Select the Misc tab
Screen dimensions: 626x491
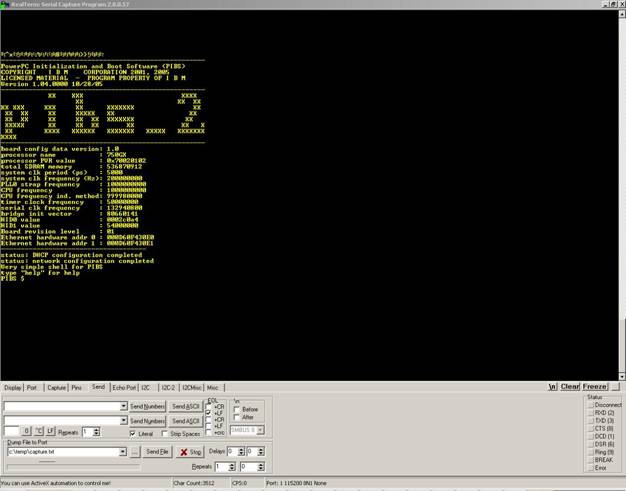point(213,388)
